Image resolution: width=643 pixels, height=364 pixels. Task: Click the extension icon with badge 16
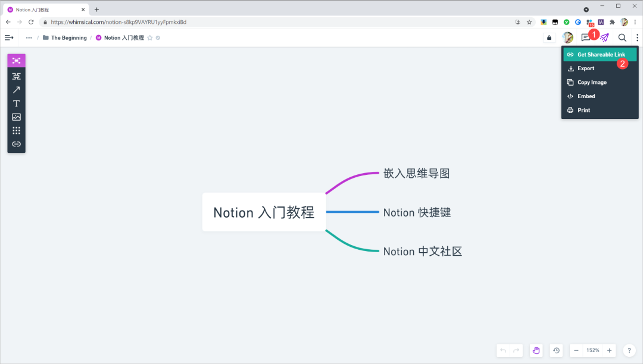589,23
